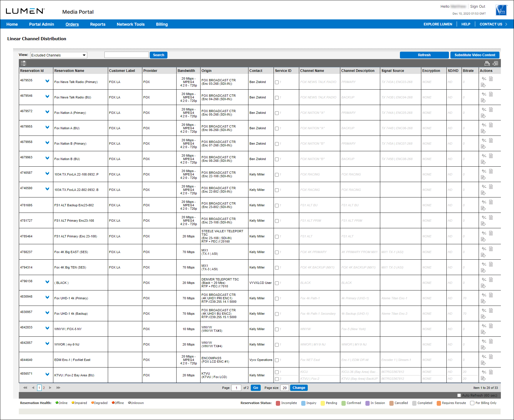Click the Page number input field
The image size is (514, 420).
tap(236, 388)
